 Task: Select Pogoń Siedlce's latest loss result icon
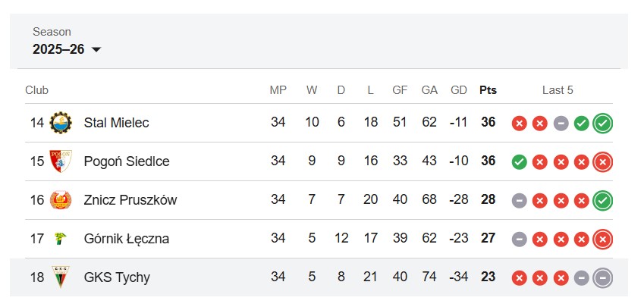point(602,161)
